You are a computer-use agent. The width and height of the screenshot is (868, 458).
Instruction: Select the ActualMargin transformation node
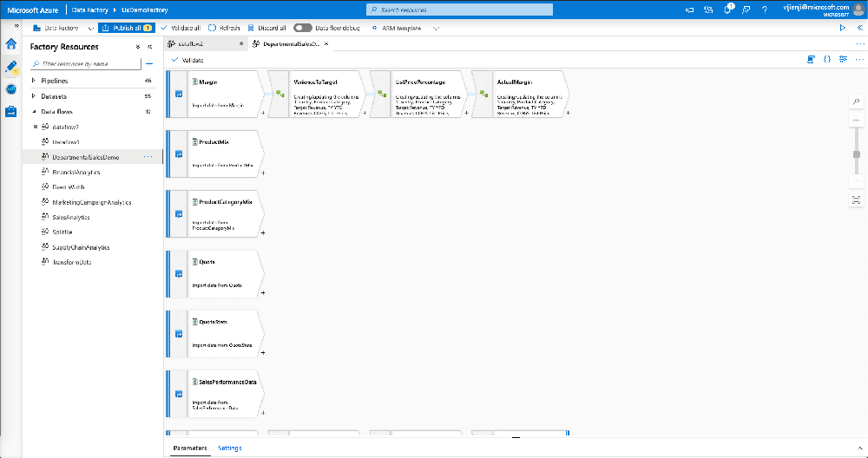[521, 94]
